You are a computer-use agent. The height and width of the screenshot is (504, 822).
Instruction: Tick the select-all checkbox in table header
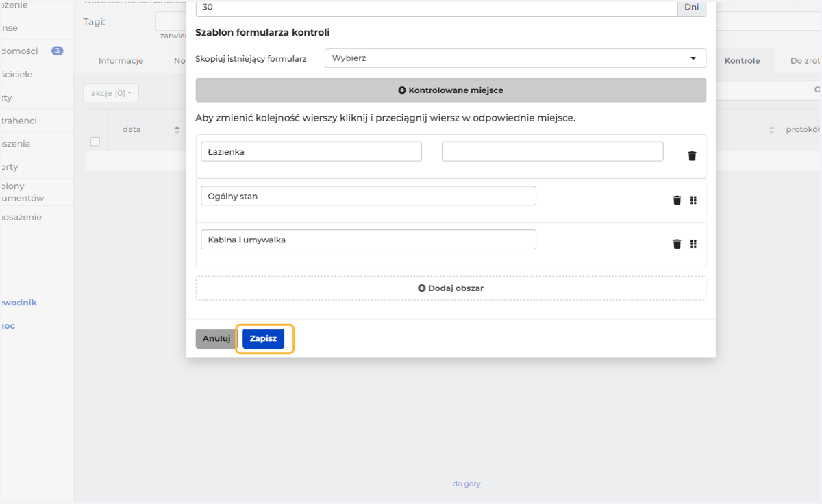click(x=95, y=141)
